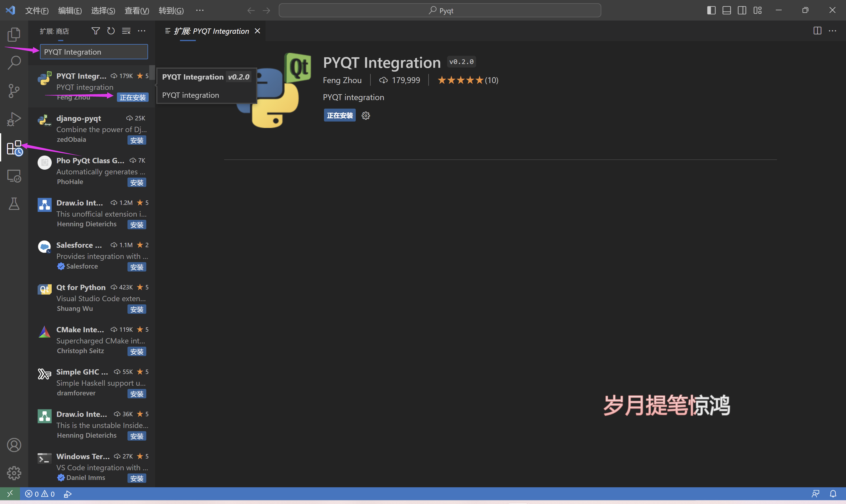Image resolution: width=846 pixels, height=504 pixels.
Task: Toggle the secondary sidebar
Action: [742, 10]
